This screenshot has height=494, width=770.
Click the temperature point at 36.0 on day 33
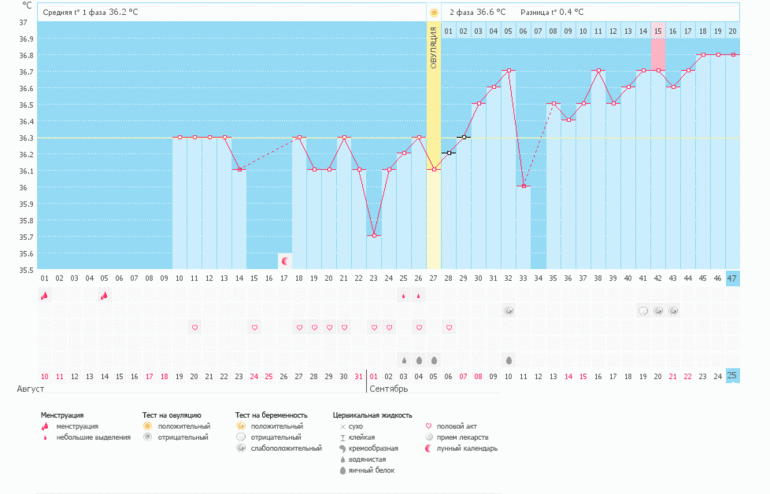tap(523, 186)
